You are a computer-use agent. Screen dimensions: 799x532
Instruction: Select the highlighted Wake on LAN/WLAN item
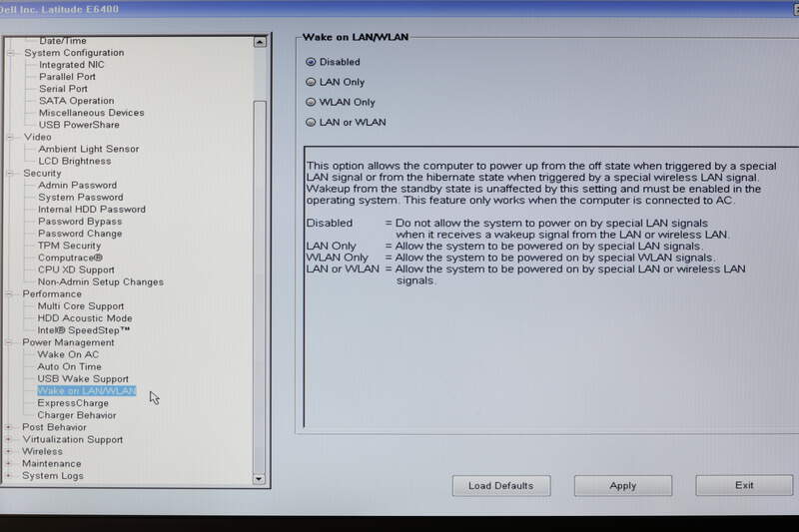click(x=87, y=391)
